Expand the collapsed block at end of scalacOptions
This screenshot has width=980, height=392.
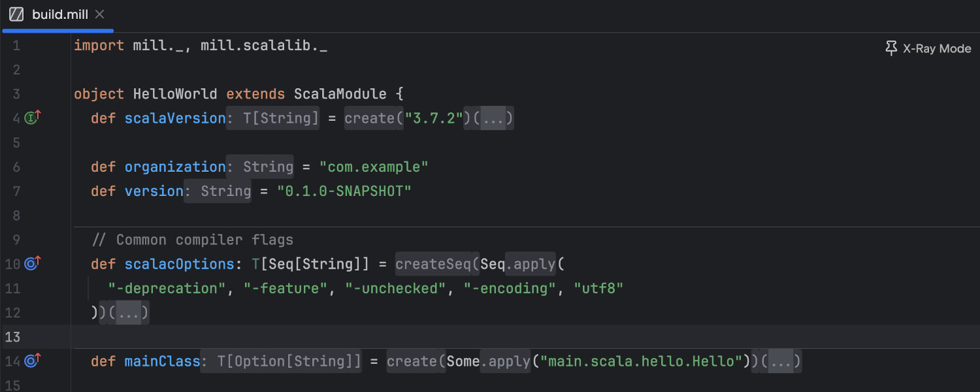(x=129, y=312)
